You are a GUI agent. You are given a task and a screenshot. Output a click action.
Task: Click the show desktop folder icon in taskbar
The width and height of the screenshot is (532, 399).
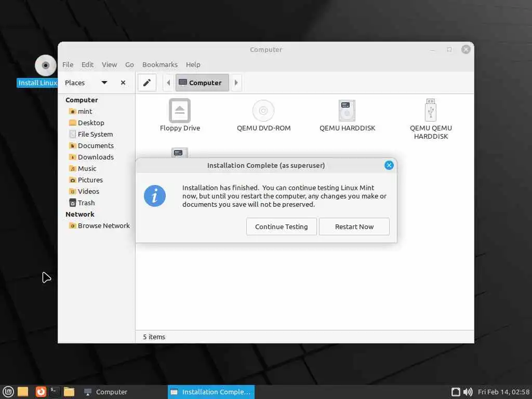pos(23,392)
